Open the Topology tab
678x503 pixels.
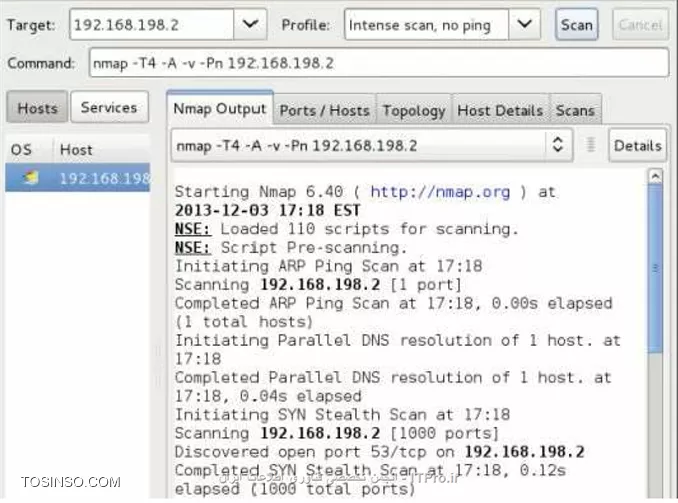coord(414,111)
